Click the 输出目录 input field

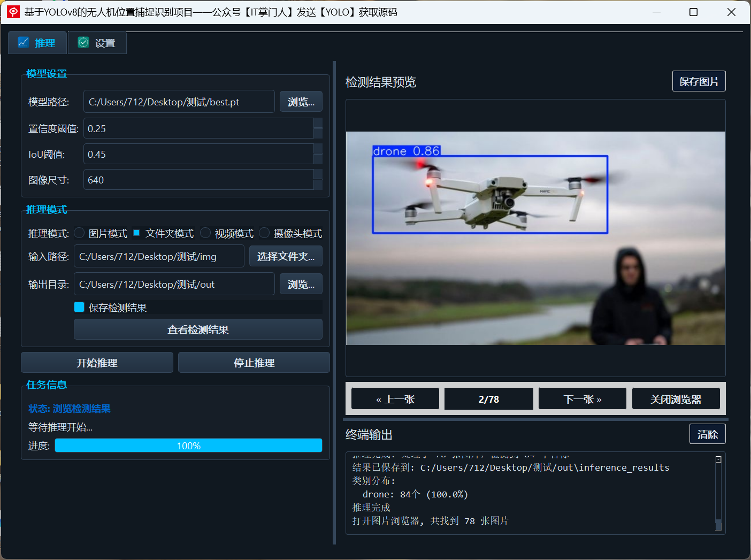(174, 284)
